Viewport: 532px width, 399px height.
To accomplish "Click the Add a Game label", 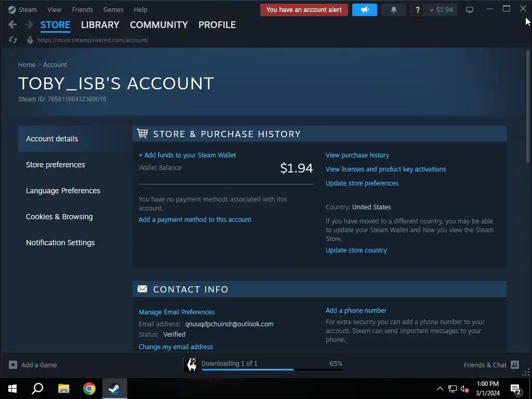I will coord(39,365).
